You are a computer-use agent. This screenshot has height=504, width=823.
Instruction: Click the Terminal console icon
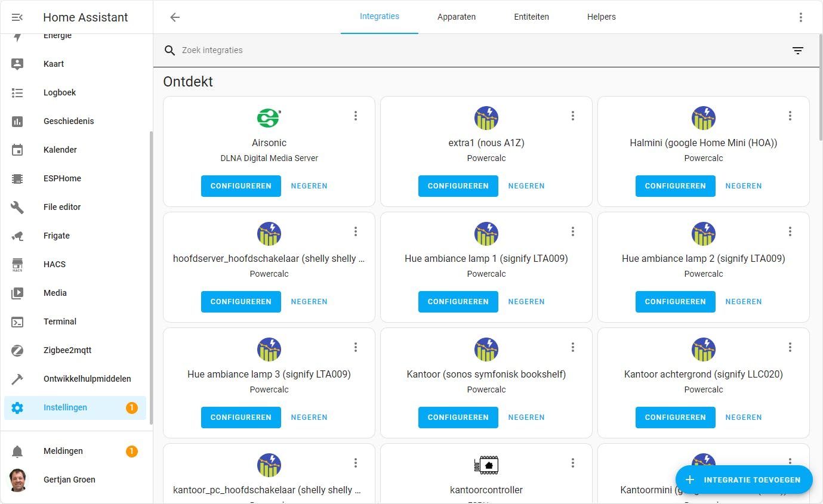(17, 321)
